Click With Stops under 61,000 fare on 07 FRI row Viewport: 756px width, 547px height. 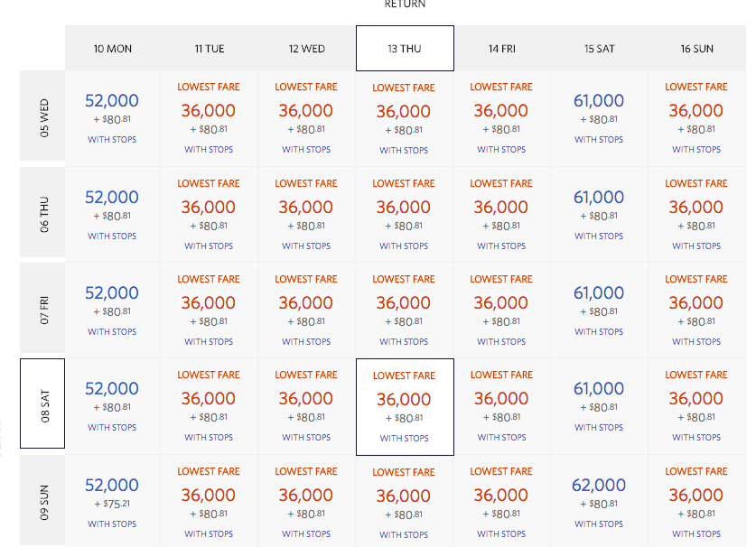(599, 332)
